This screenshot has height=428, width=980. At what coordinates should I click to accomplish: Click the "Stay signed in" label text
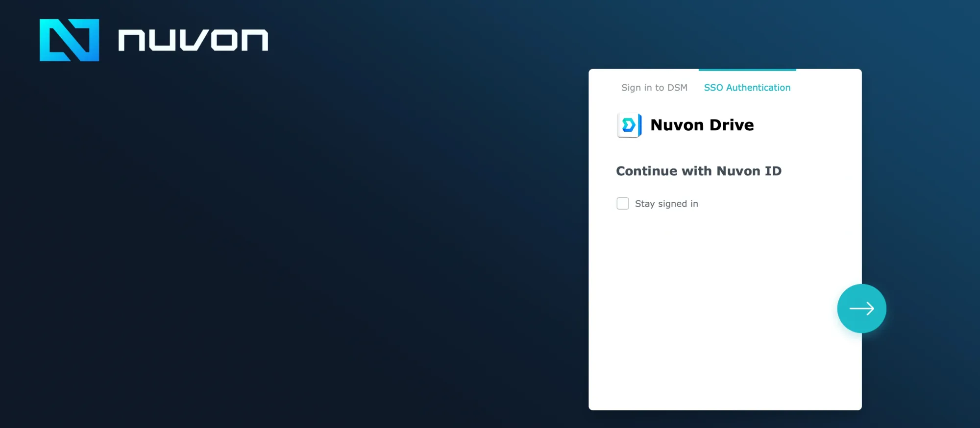coord(666,204)
